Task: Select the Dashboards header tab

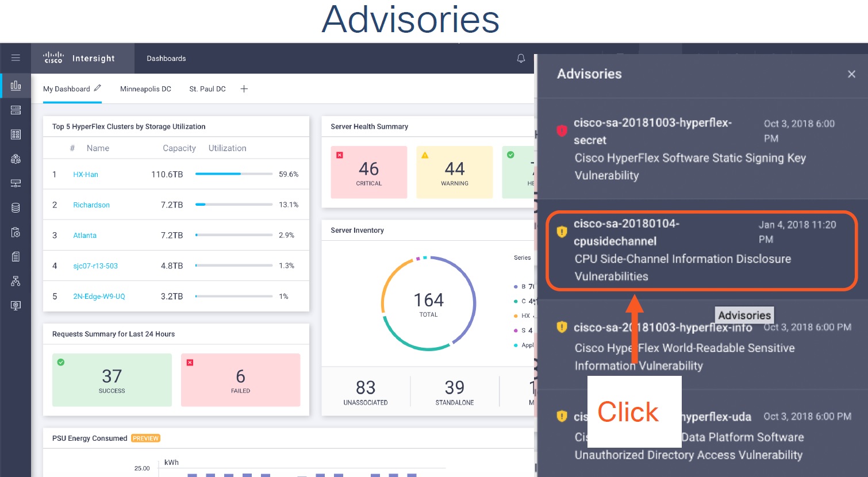Action: (166, 58)
